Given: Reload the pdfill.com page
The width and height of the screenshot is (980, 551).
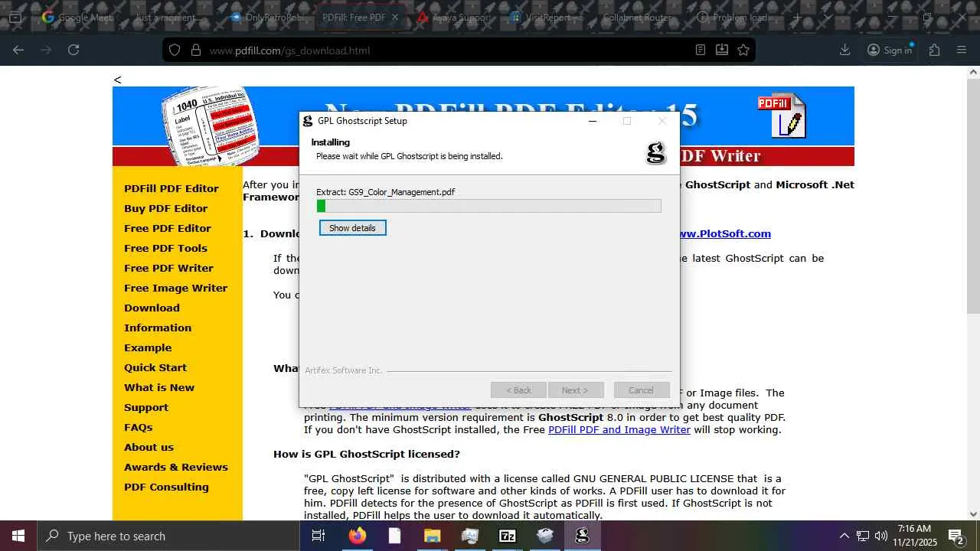Looking at the screenshot, I should click(73, 50).
